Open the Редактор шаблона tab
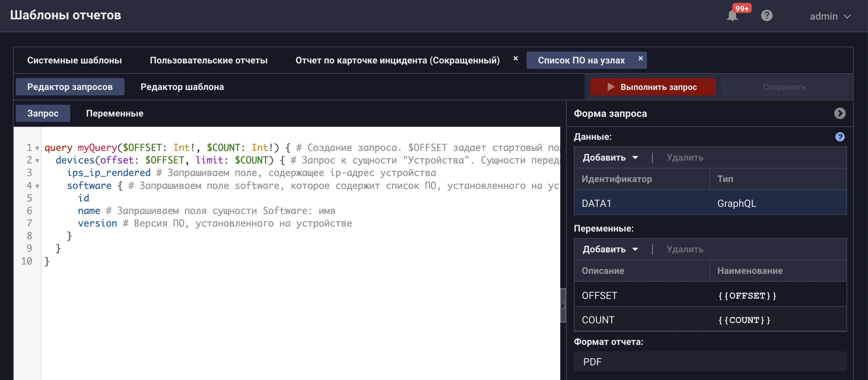The image size is (868, 380). click(182, 87)
